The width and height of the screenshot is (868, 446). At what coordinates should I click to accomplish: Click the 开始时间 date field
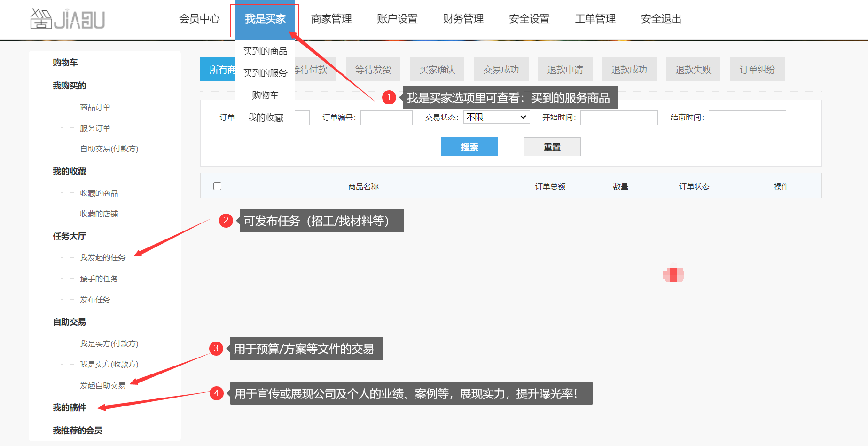[618, 118]
